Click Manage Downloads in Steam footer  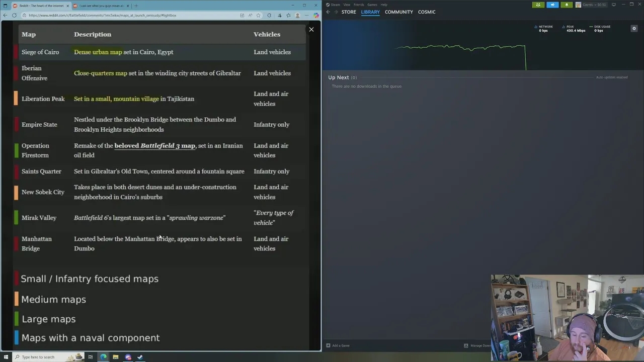coord(477,345)
